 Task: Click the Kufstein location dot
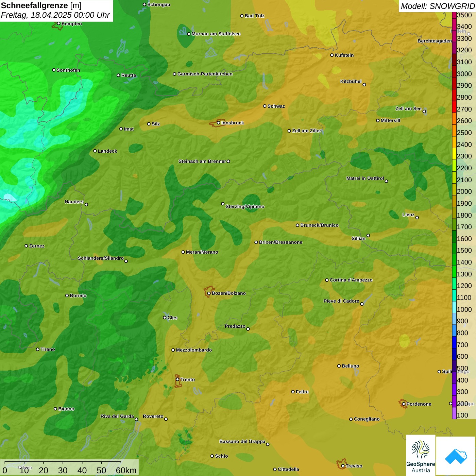pyautogui.click(x=332, y=55)
